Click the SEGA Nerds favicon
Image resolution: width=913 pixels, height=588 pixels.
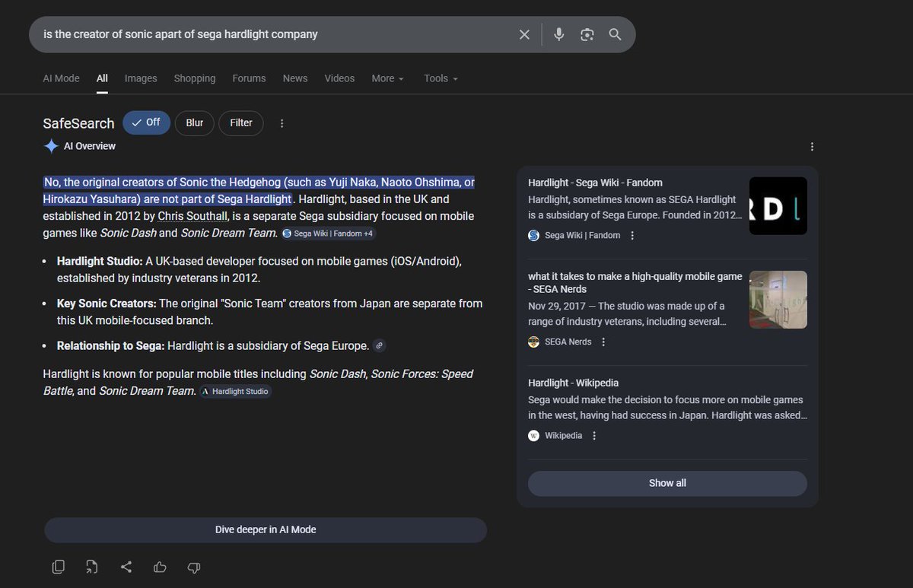click(534, 342)
